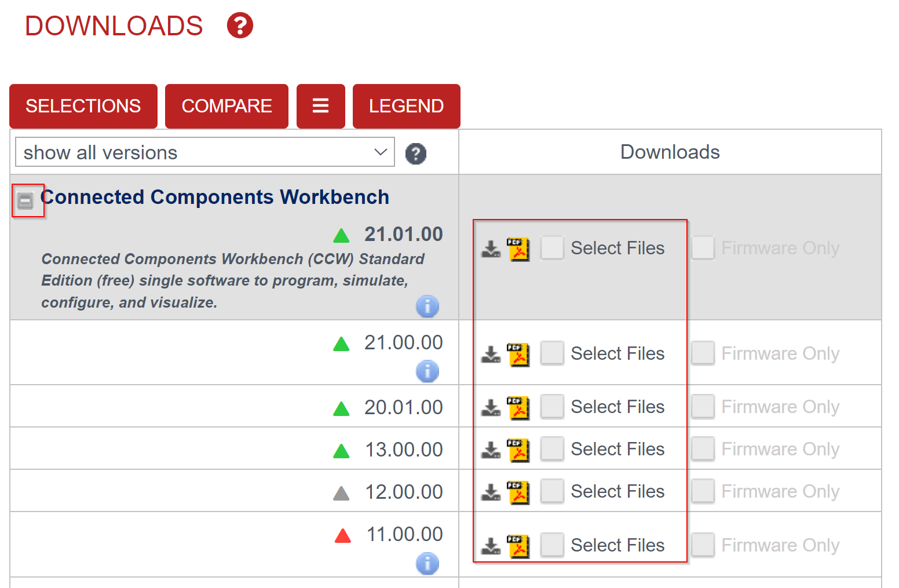The image size is (899, 588).
Task: Check Select Files for version 20.01.00
Action: tap(552, 407)
